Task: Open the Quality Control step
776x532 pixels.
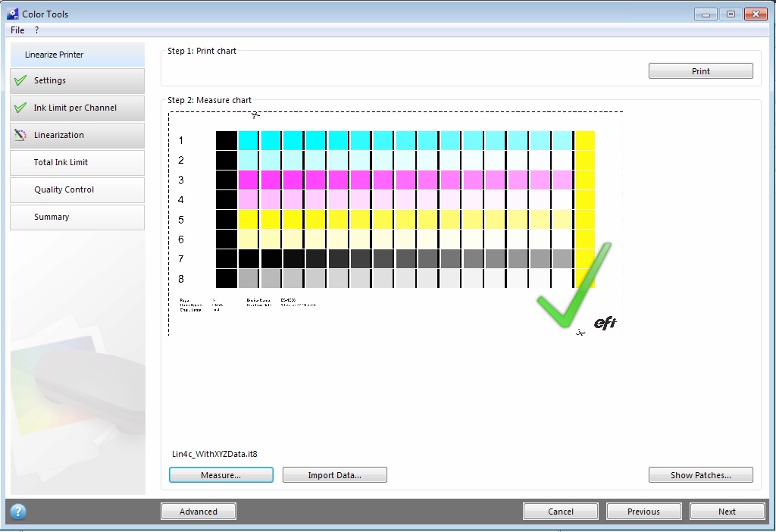Action: click(x=77, y=189)
